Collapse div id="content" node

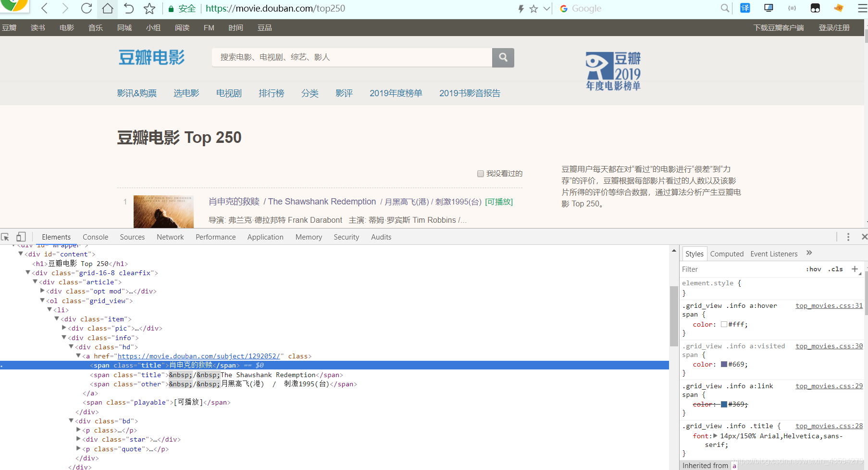[x=21, y=254]
